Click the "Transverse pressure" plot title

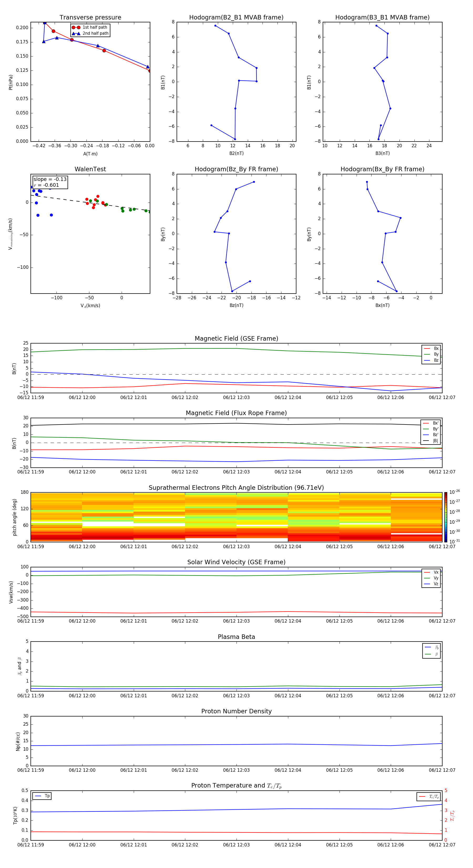pyautogui.click(x=90, y=17)
